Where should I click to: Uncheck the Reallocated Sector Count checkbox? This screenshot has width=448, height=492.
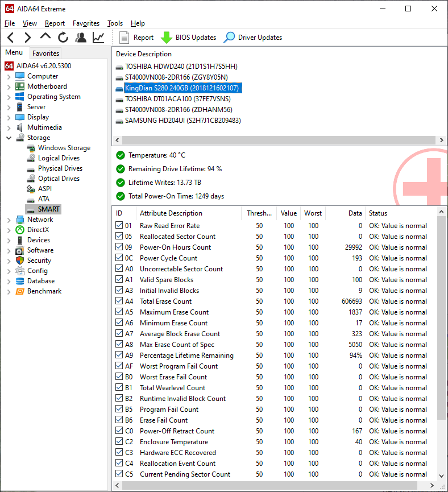pos(119,236)
